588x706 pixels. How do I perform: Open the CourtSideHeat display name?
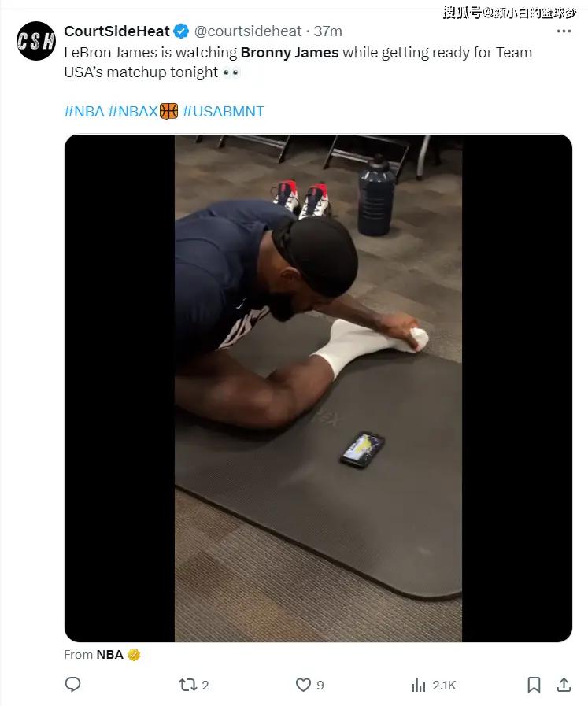coord(117,31)
